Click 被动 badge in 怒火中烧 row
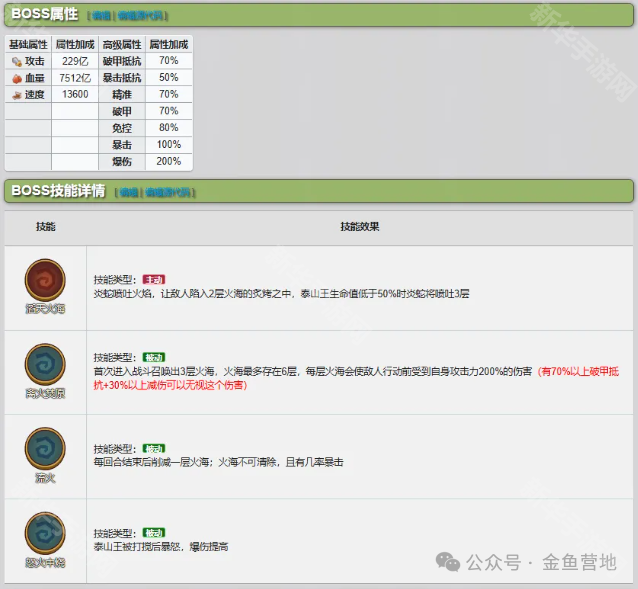This screenshot has height=589, width=638. pos(154,533)
